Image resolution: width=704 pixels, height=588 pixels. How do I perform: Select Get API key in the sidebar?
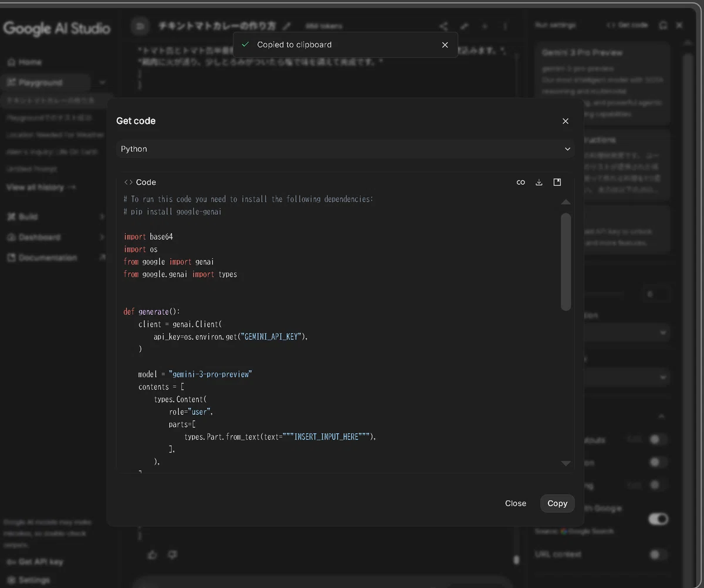[35, 562]
